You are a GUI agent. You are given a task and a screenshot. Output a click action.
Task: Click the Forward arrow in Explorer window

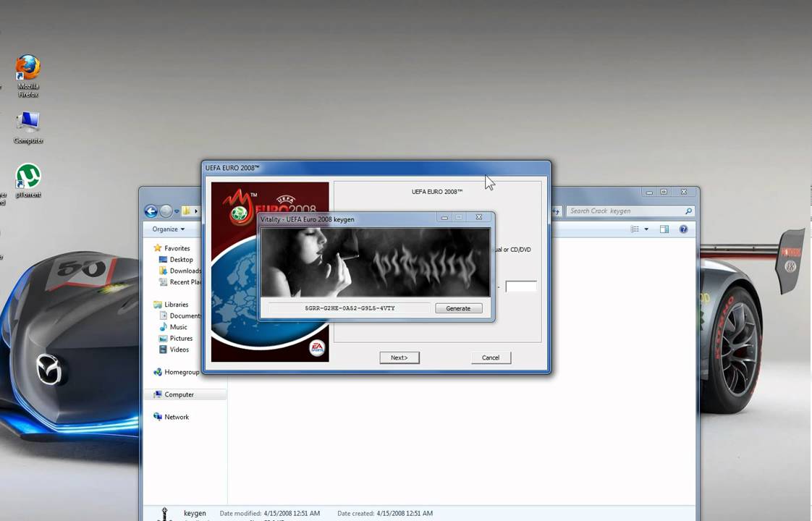pyautogui.click(x=166, y=211)
